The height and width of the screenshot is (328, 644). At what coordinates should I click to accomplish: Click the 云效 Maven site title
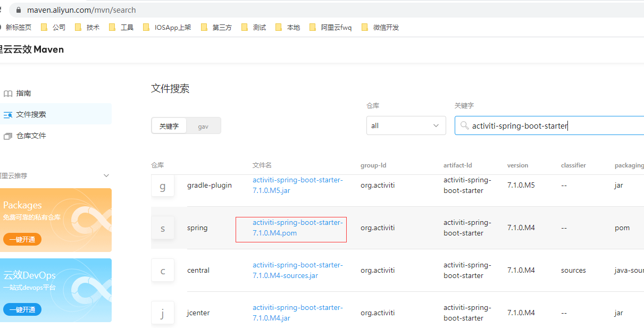coord(32,49)
